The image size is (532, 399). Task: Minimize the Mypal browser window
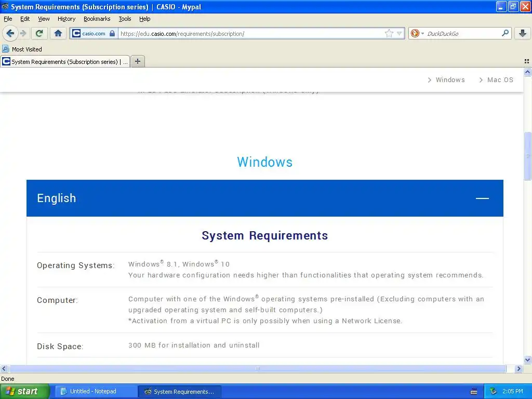click(501, 6)
